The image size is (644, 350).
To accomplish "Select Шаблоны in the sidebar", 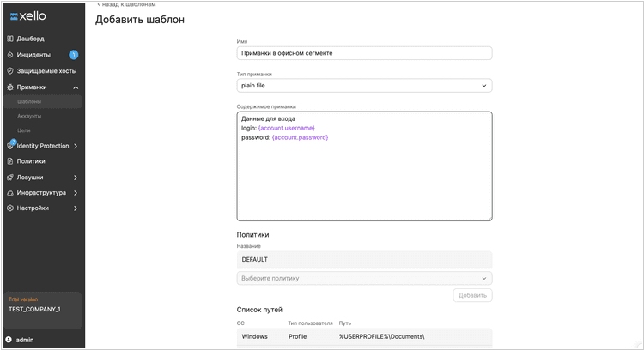I will click(29, 102).
